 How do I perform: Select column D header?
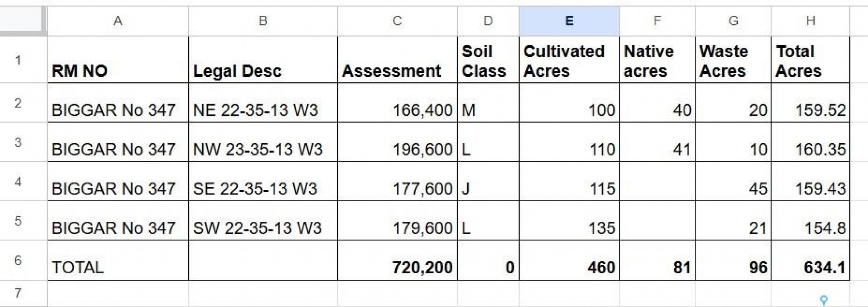[488, 21]
